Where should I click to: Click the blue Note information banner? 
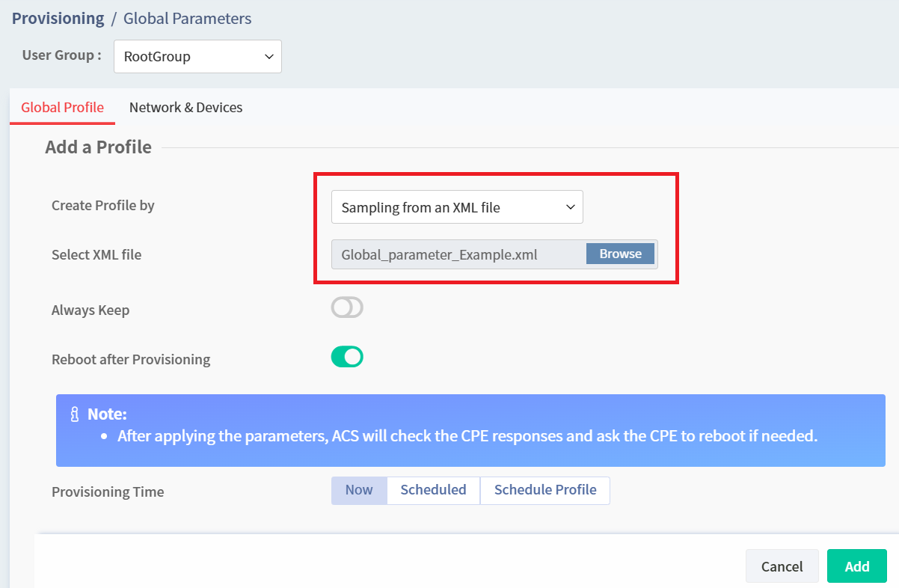470,430
